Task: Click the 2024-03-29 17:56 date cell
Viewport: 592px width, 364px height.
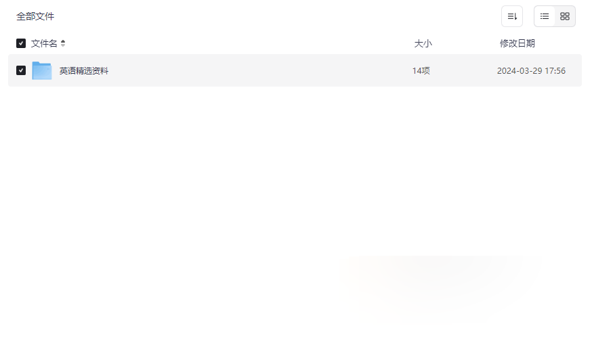Action: 531,71
